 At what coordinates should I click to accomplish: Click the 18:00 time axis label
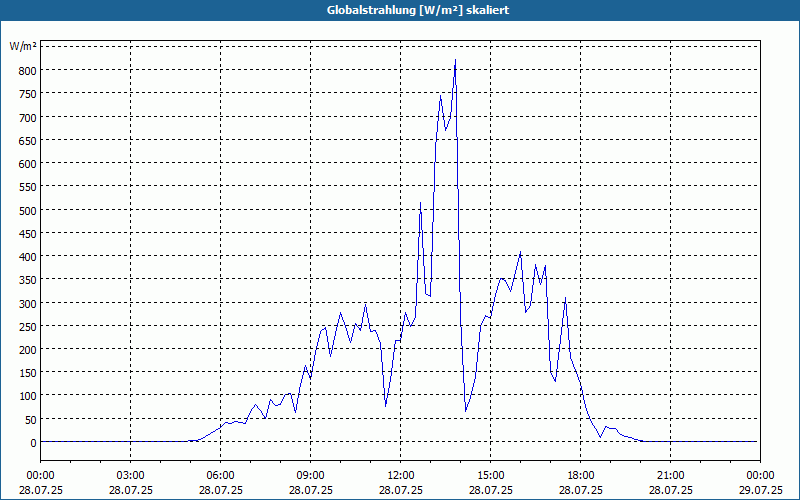[x=581, y=476]
